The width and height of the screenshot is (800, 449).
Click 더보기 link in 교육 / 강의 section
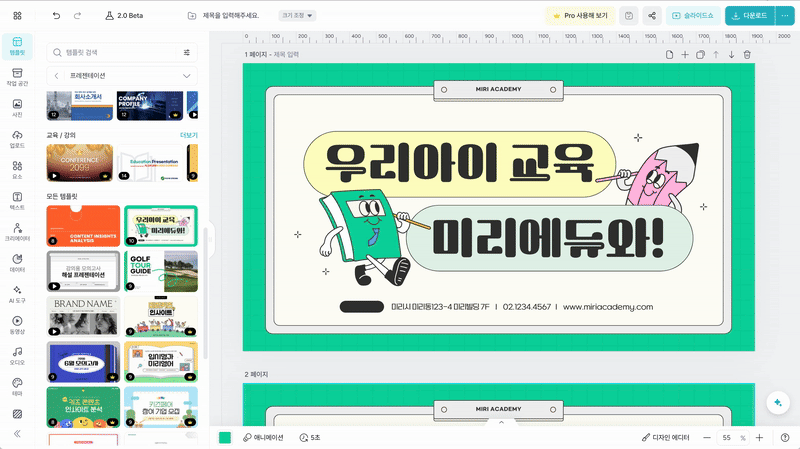coord(188,135)
